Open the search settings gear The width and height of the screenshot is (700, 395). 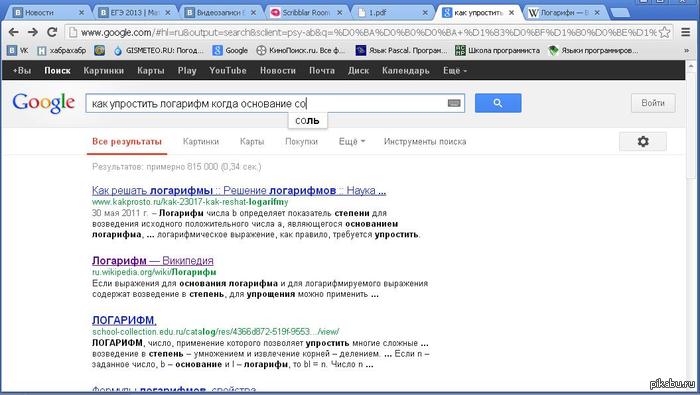tap(643, 141)
